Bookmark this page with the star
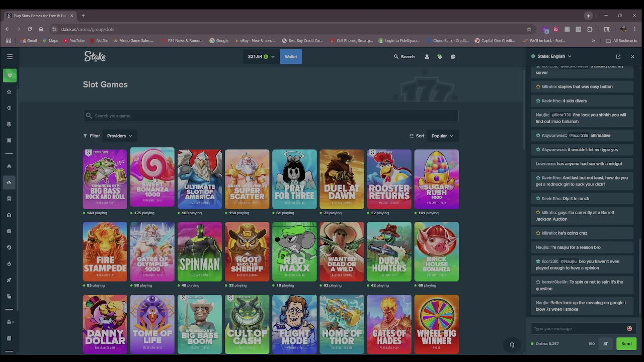The height and width of the screenshot is (362, 644). tap(529, 29)
